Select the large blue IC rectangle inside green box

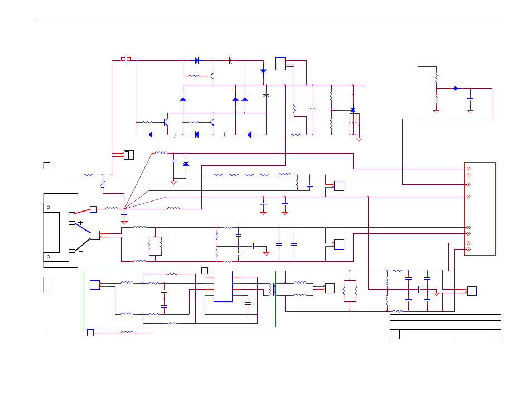223,286
